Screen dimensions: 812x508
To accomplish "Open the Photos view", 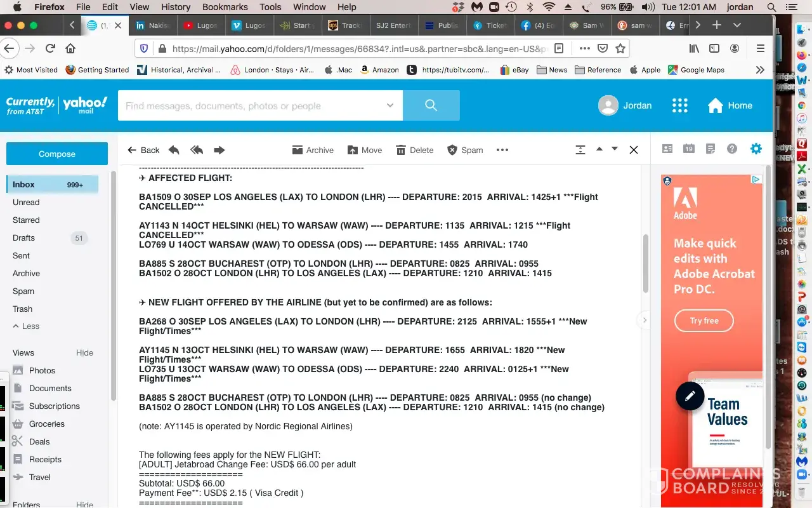I will 42,370.
